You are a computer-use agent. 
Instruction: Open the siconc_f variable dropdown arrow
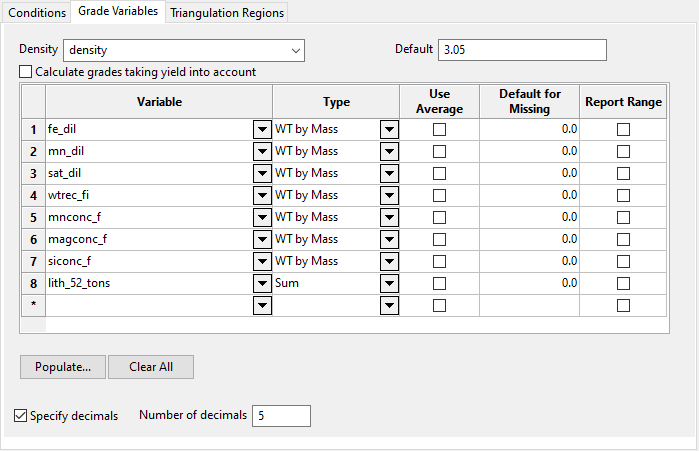pos(262,261)
